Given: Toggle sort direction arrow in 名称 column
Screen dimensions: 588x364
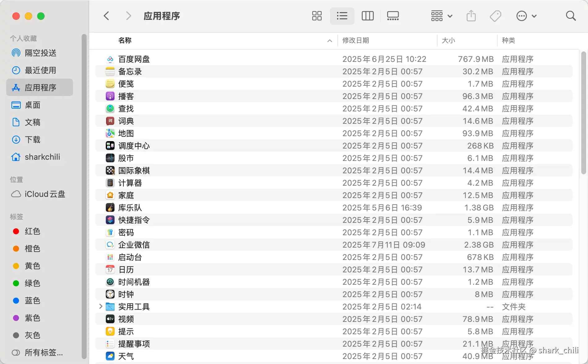Looking at the screenshot, I should pyautogui.click(x=330, y=41).
